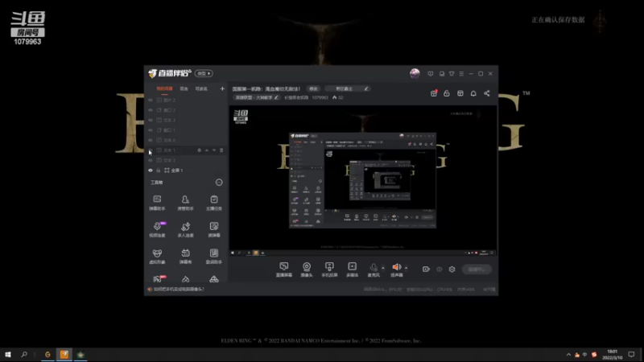This screenshot has height=362, width=644.
Task: Open the 多人连麦 tool
Action: click(x=185, y=229)
